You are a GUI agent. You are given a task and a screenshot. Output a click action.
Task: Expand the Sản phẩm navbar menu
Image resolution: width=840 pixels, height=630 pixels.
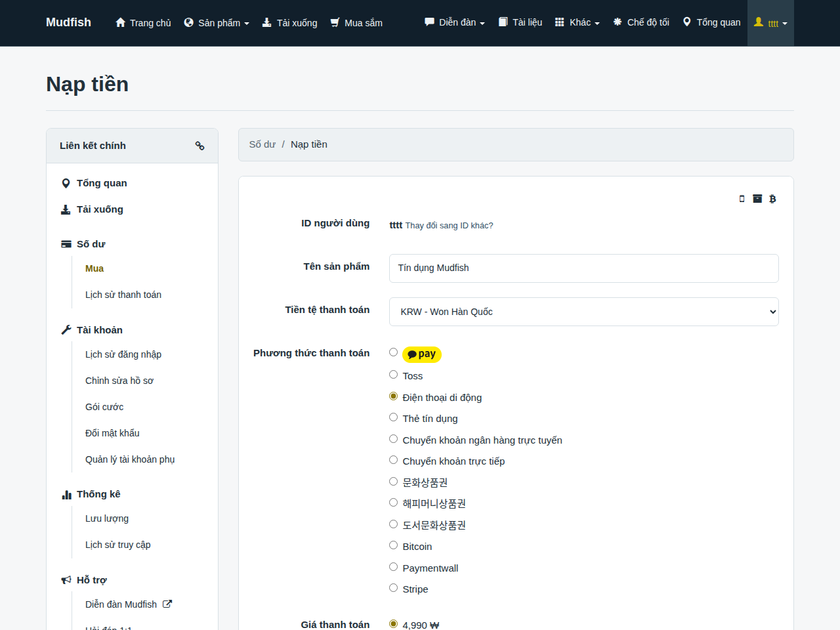(217, 23)
